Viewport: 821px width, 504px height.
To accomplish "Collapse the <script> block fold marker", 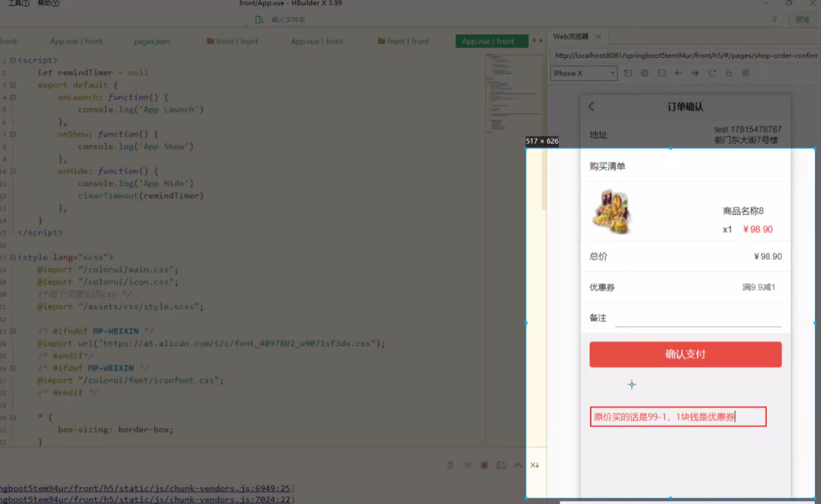I will 12,61.
